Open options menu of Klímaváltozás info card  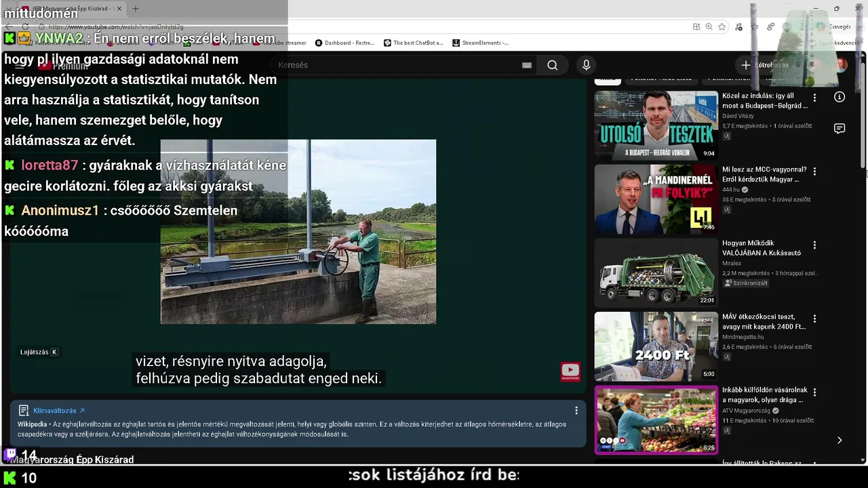tap(576, 411)
